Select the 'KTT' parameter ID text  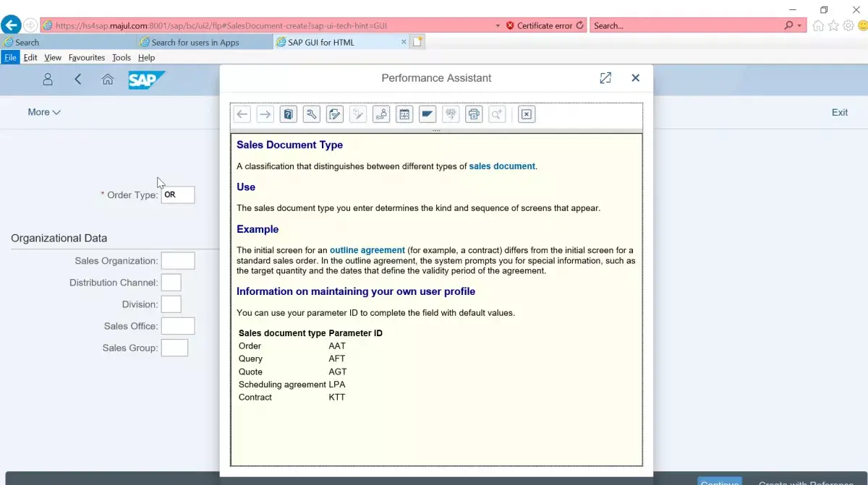pos(337,398)
